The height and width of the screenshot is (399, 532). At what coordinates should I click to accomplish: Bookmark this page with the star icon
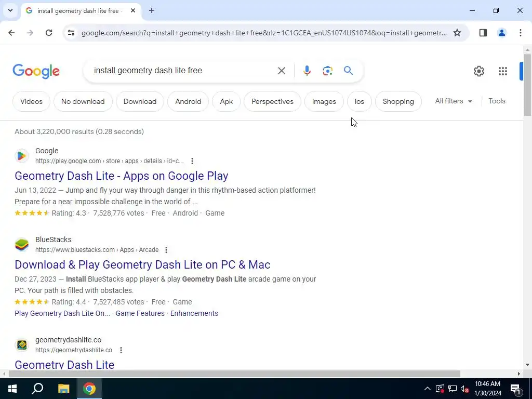tap(457, 33)
